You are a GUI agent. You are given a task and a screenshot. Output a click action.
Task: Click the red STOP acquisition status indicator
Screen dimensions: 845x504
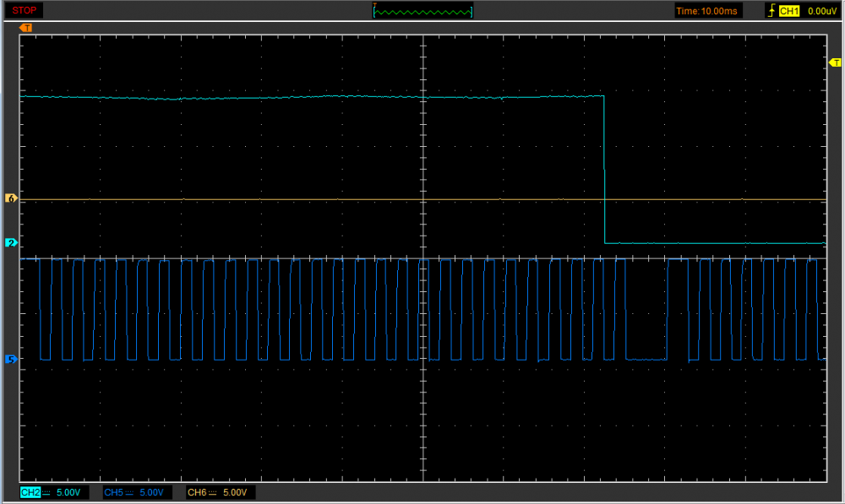pos(25,10)
